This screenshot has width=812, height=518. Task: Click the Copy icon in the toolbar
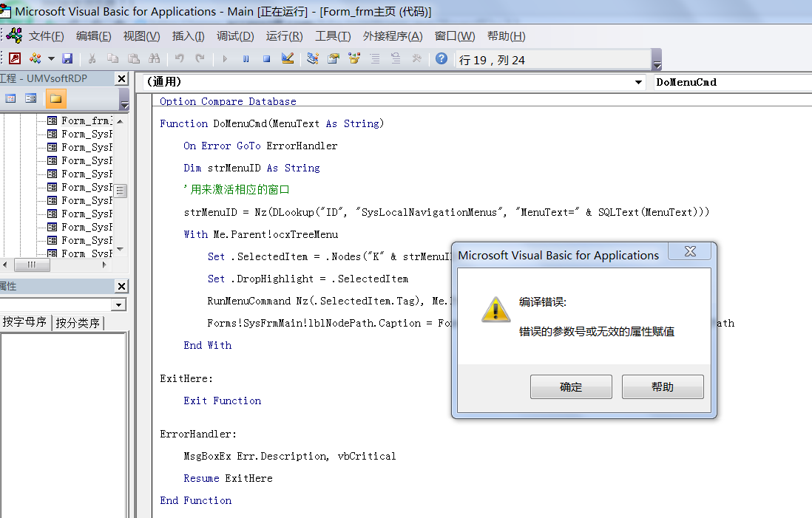pos(112,58)
